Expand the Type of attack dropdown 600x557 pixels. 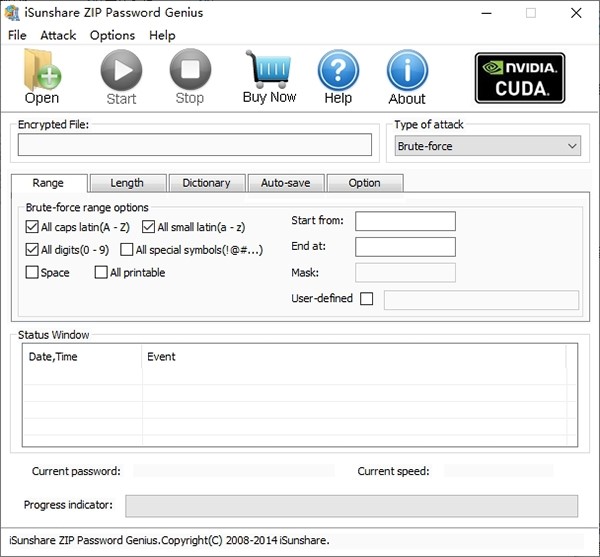coord(488,146)
